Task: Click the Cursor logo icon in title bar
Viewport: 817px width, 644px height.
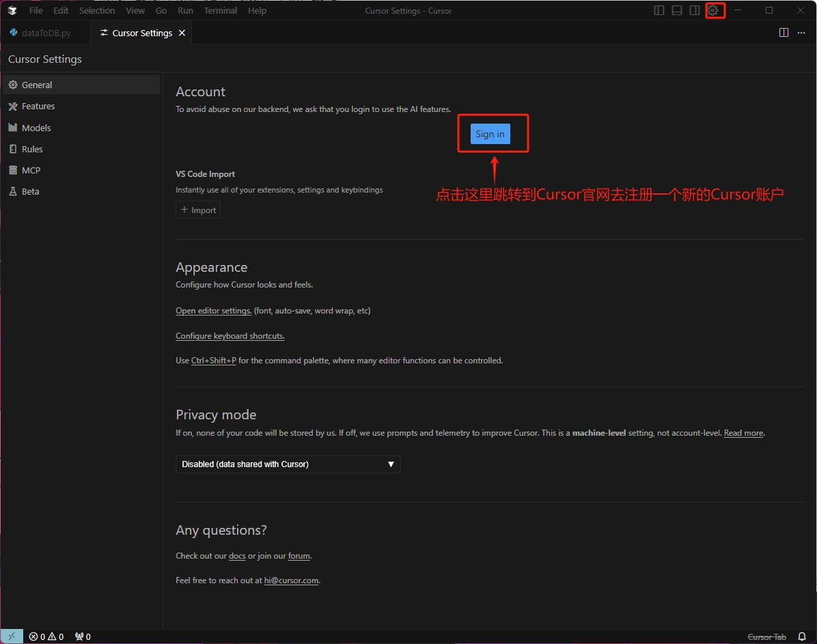Action: point(12,10)
